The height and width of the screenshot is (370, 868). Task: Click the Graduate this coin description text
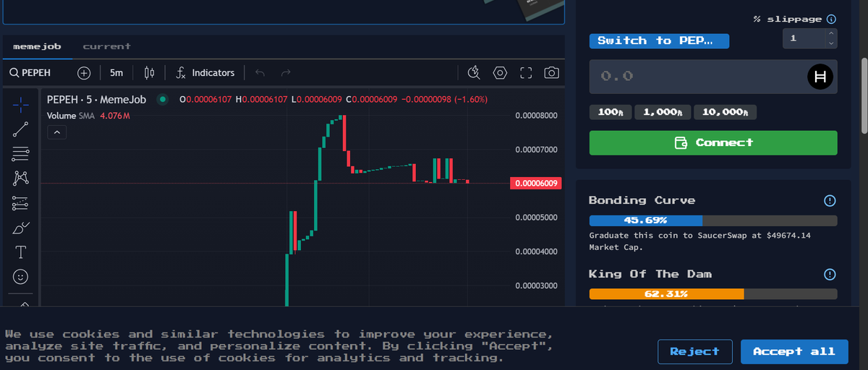tap(700, 241)
